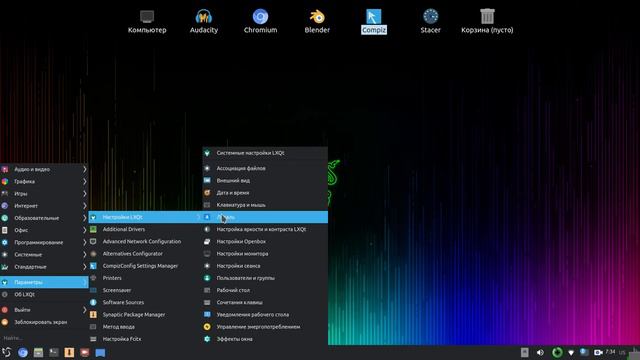This screenshot has width=640, height=360.
Task: Expand the Стандартные submenu arrow
Action: tap(84, 267)
